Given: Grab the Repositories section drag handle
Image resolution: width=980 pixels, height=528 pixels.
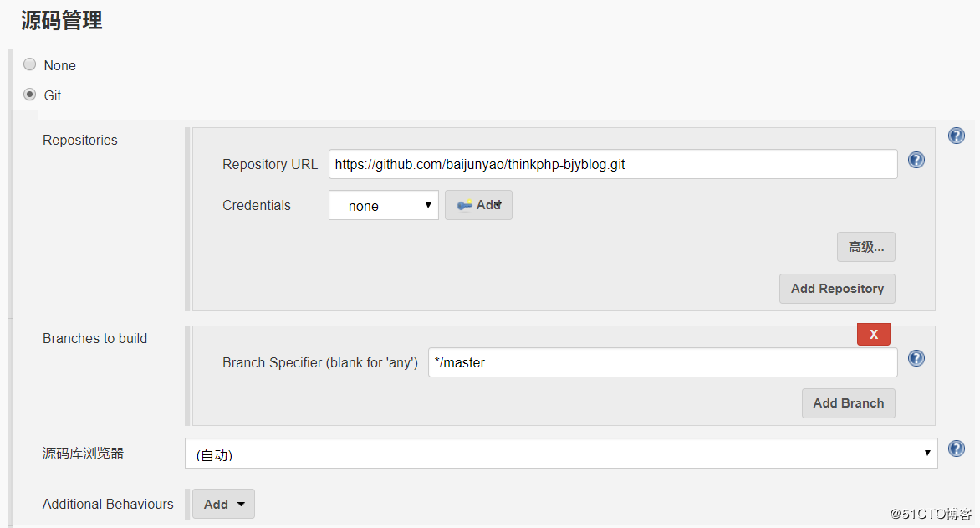Looking at the screenshot, I should pos(188,219).
